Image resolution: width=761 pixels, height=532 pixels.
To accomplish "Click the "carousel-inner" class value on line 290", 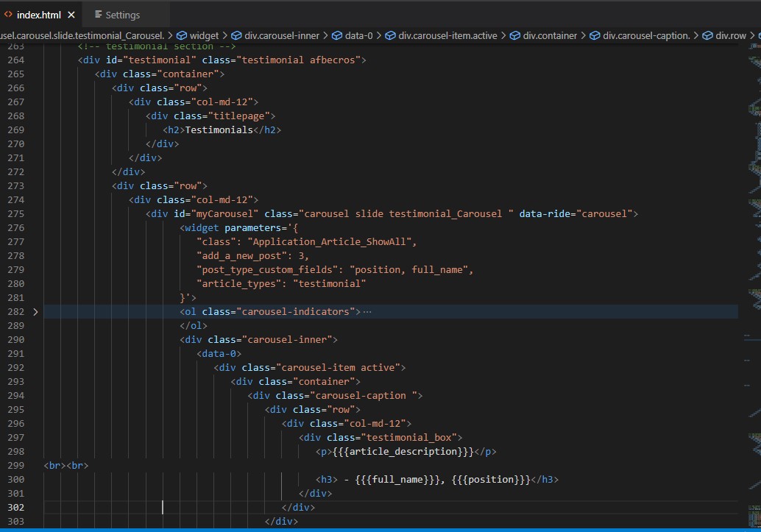I will 287,340.
